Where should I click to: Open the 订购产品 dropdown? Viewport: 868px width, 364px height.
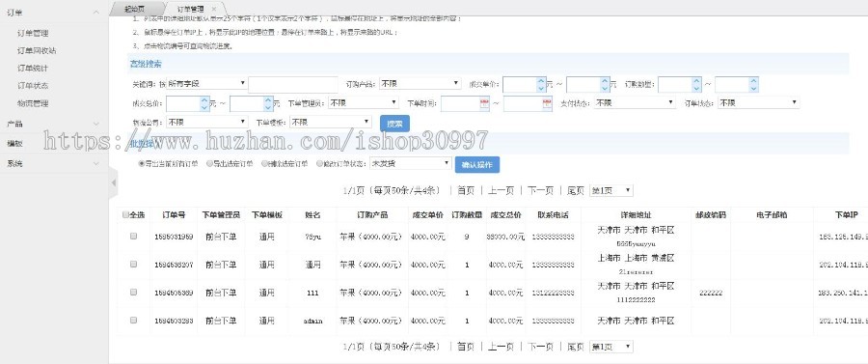click(420, 84)
